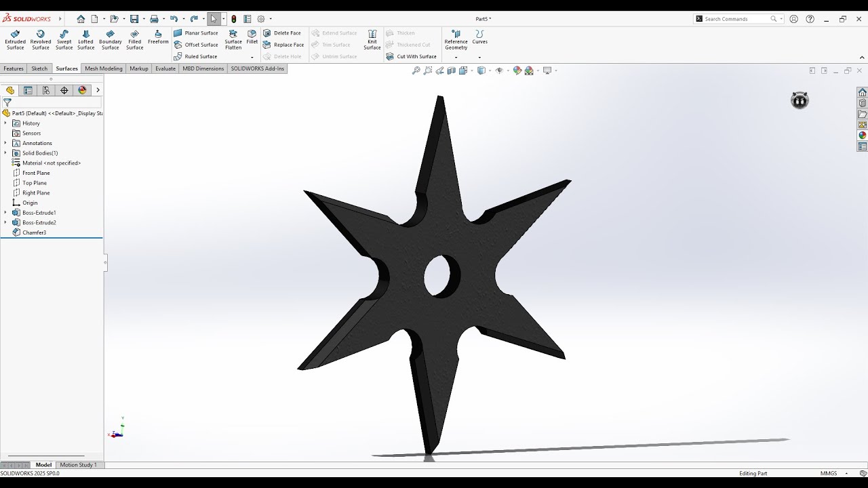Switch to the Evaluate tab
The image size is (868, 488).
tap(165, 68)
